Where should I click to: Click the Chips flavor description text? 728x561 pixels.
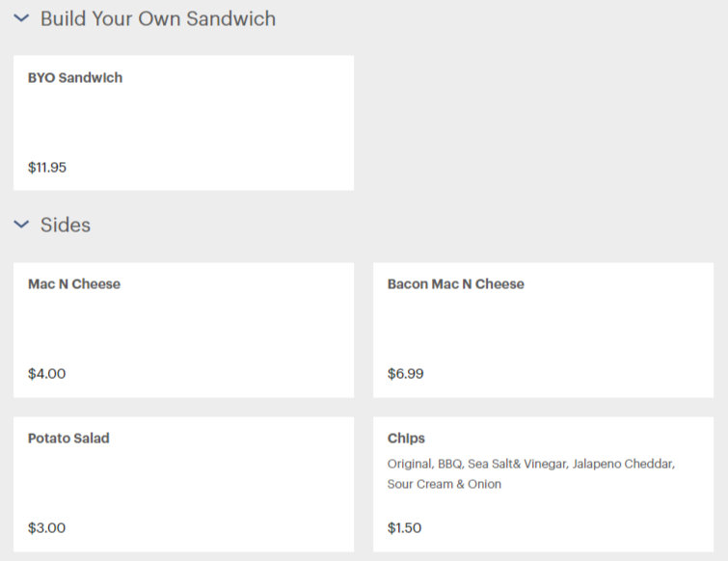(x=531, y=473)
